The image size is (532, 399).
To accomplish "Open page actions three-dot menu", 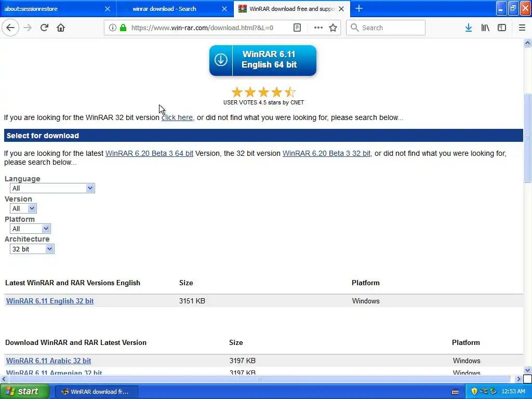I will (x=318, y=28).
